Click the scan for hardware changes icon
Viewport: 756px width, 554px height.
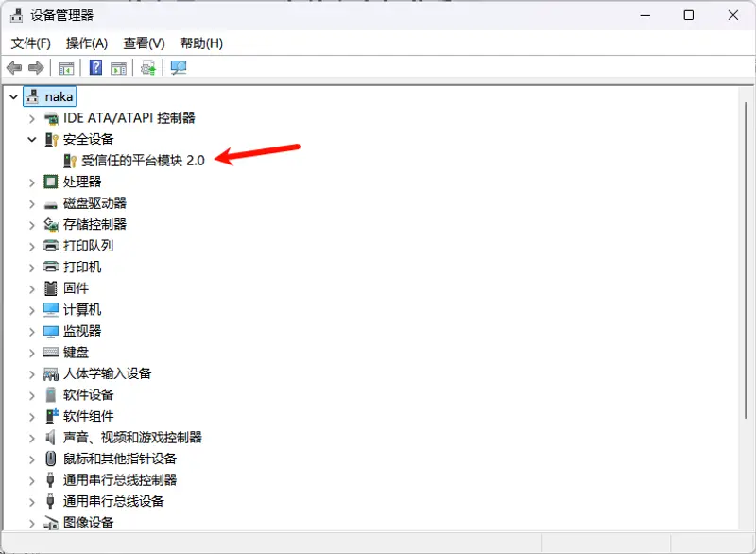(x=179, y=68)
